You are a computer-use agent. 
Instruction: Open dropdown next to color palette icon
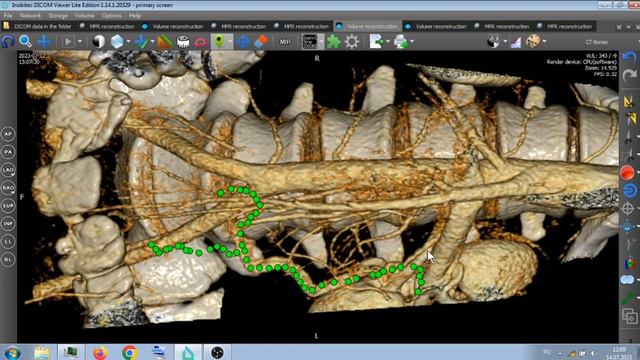544,41
